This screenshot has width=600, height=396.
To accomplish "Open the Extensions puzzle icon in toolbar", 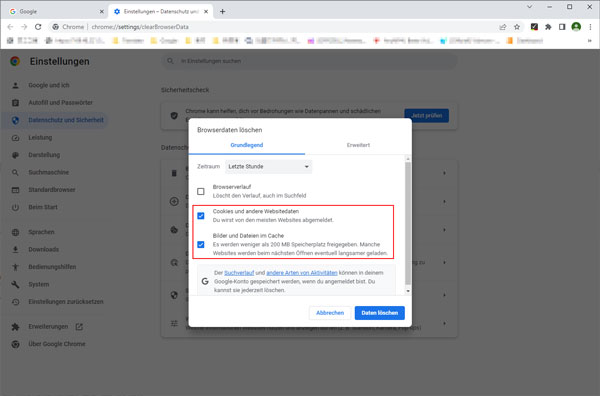I will pyautogui.click(x=548, y=27).
